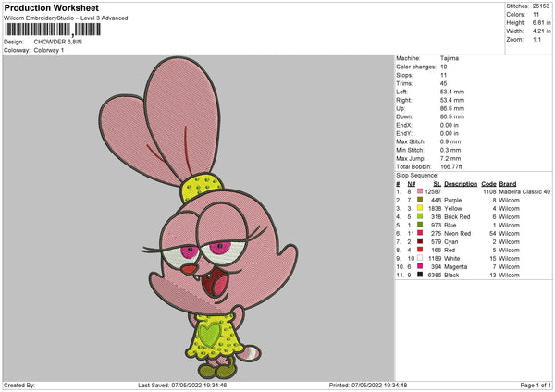Click the 'Left:' label
Image resolution: width=555 pixels, height=392 pixels.
point(401,92)
